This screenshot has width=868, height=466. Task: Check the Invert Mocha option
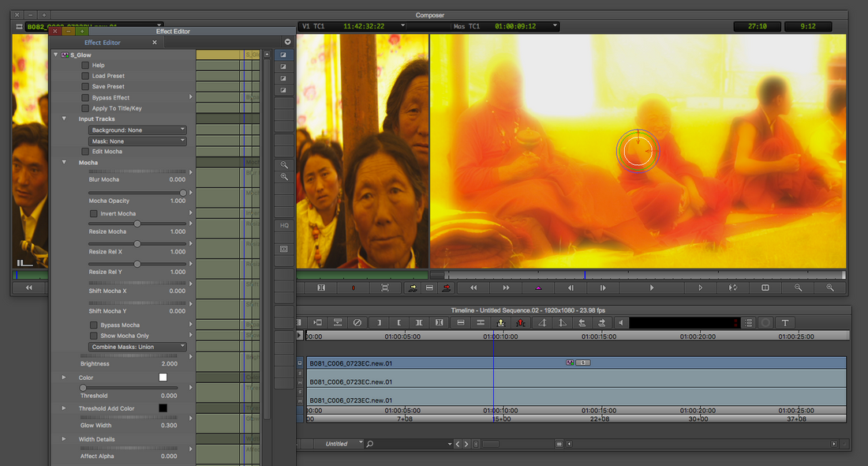(94, 214)
